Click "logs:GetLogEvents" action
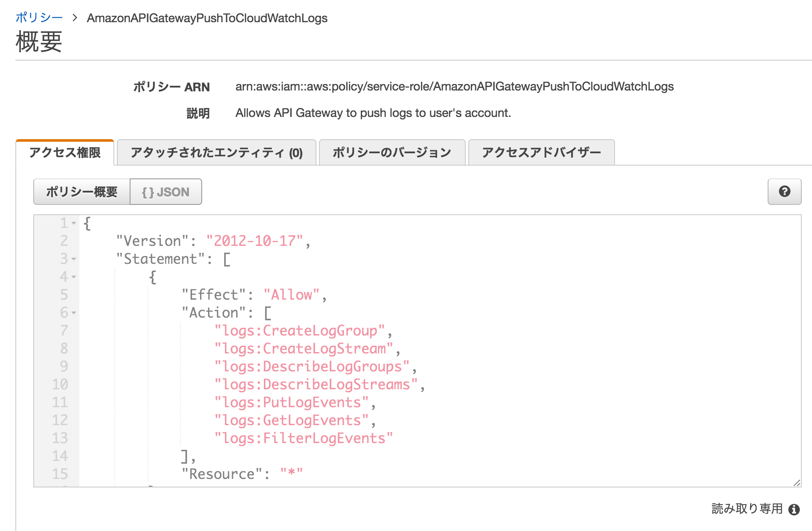 coord(291,420)
